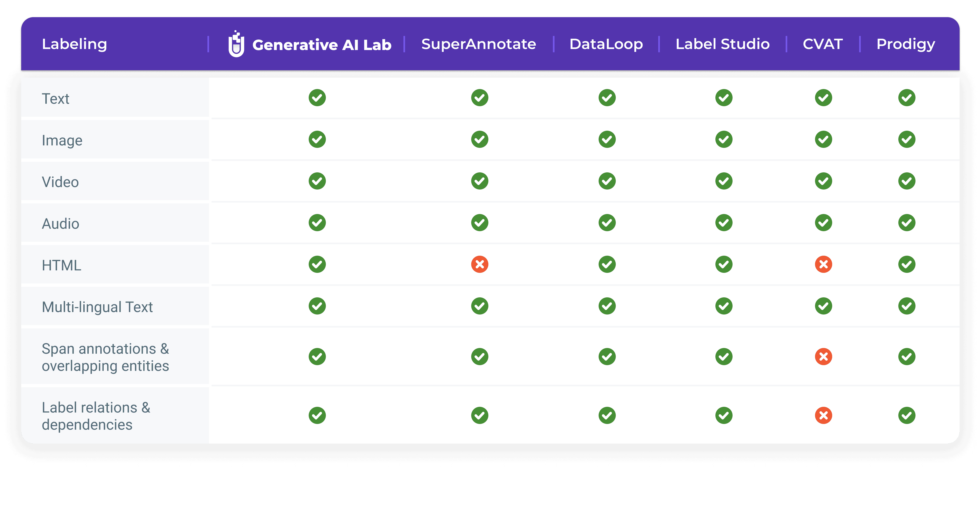This screenshot has height=513, width=980.
Task: Click the Labeling column header
Action: pos(75,44)
